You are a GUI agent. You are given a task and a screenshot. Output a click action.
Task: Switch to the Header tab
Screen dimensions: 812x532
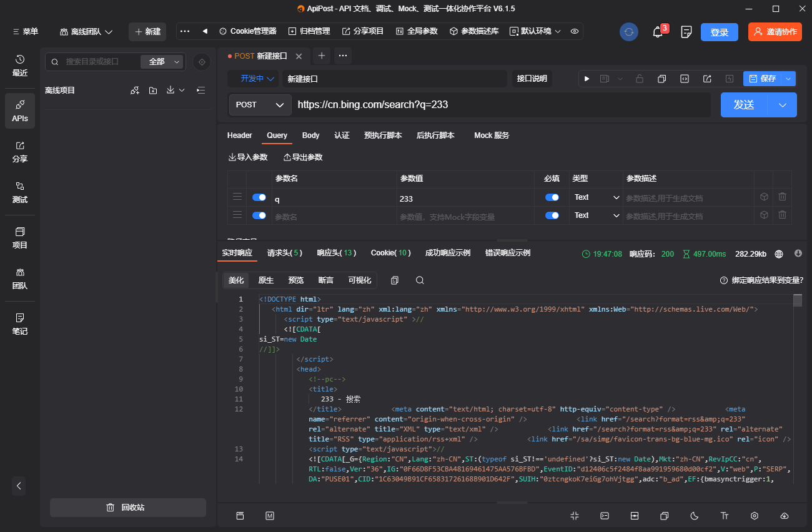point(240,135)
